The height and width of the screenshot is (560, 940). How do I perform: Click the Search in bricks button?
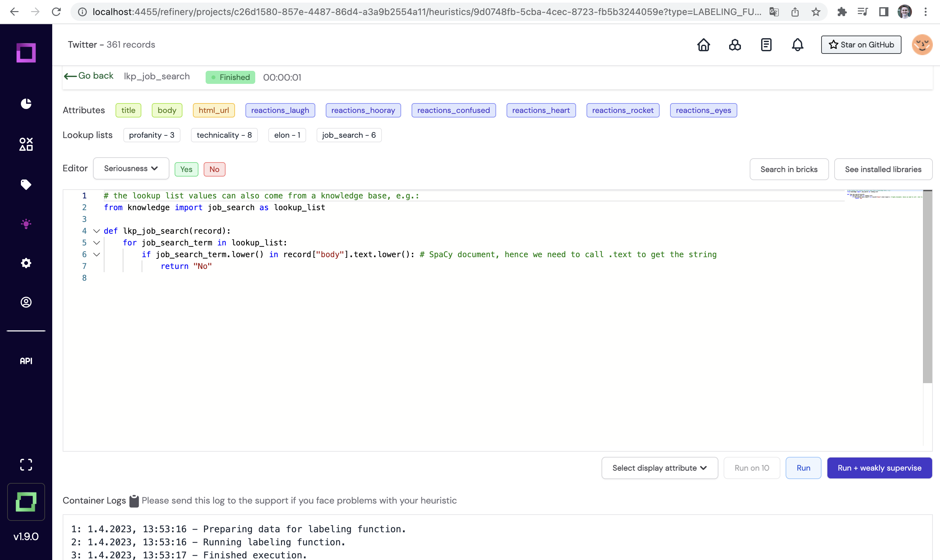pyautogui.click(x=789, y=169)
